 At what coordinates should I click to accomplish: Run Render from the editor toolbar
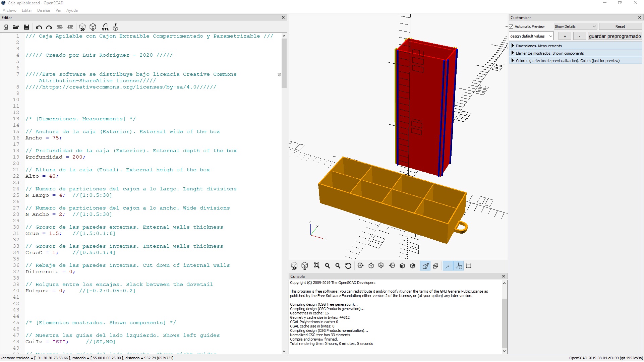tap(93, 27)
